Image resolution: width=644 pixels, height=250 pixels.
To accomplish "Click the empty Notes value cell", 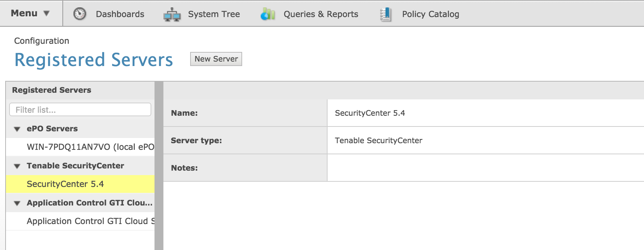I will 483,168.
